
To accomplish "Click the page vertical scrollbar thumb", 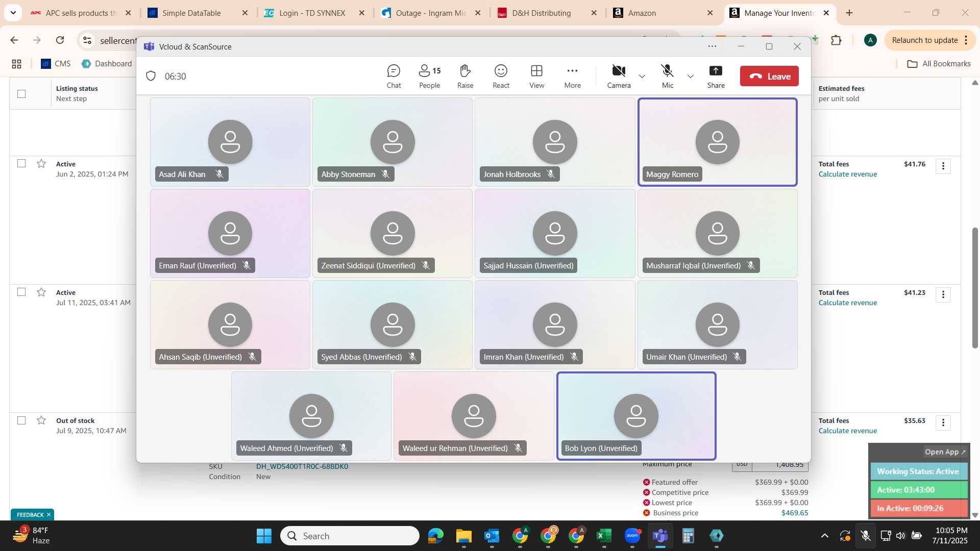I will 974,288.
